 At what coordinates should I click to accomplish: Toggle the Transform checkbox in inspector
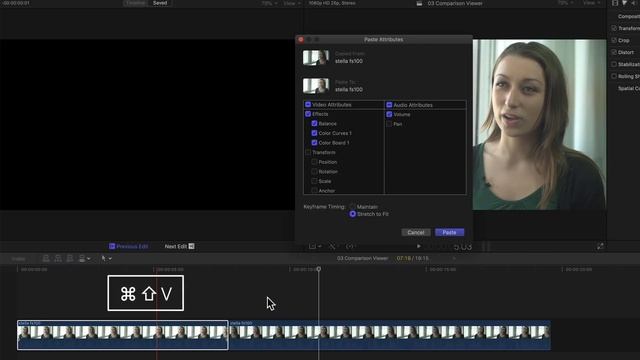tap(614, 28)
